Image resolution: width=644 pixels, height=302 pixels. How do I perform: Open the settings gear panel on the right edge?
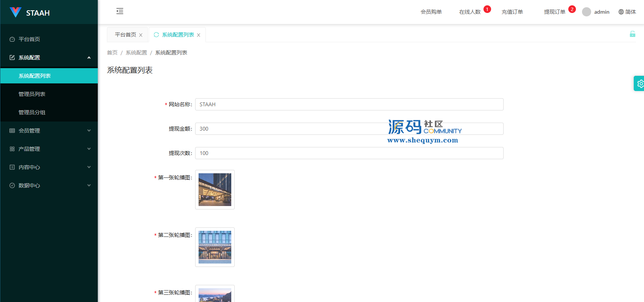[640, 83]
